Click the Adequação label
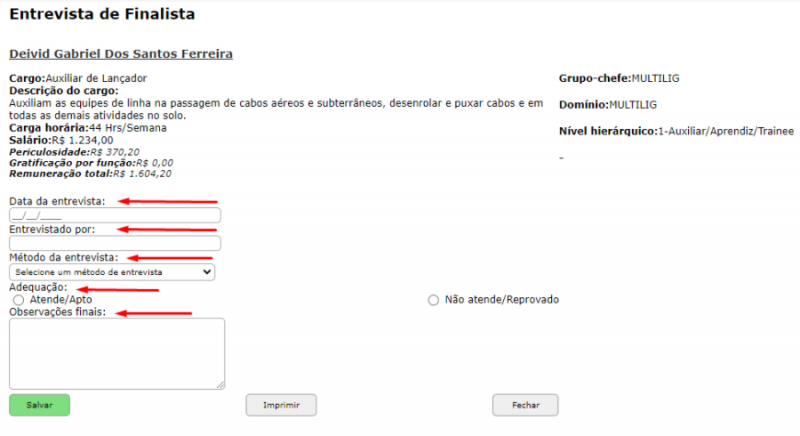 click(37, 288)
